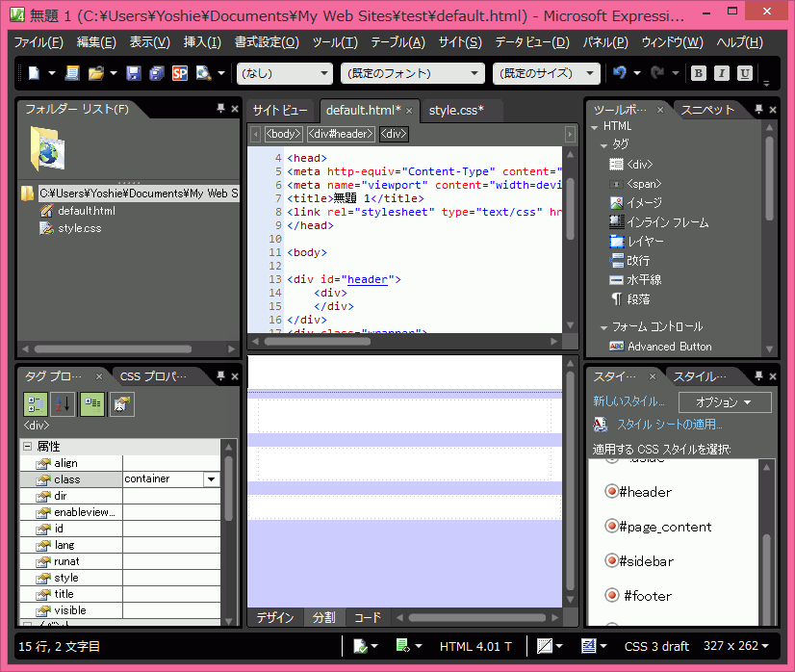
Task: Open the class value dropdown showing container
Action: tap(211, 479)
